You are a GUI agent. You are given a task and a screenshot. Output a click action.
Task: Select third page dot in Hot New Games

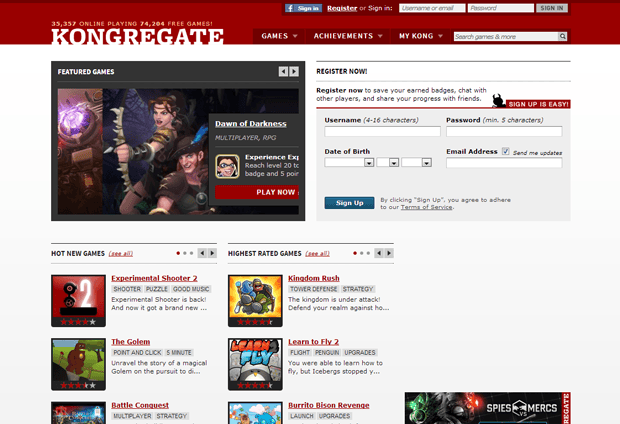(x=191, y=253)
